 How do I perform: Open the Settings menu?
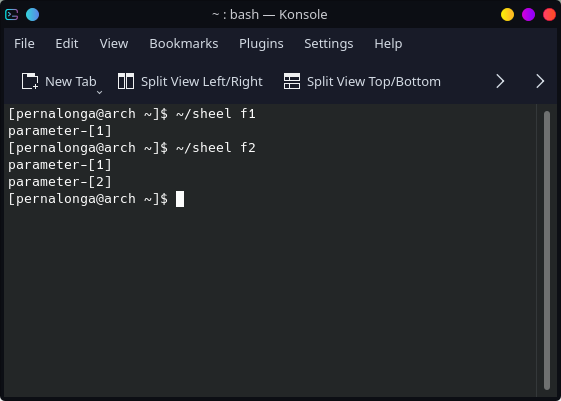point(328,44)
